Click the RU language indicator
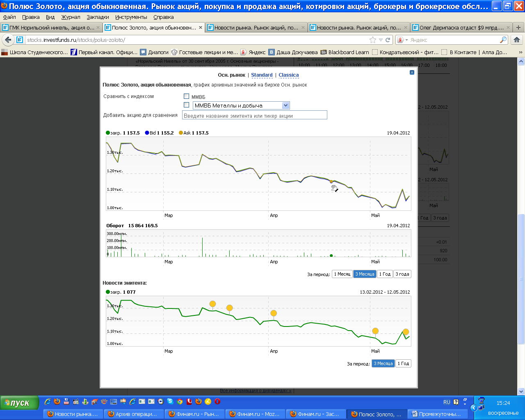This screenshot has height=420, width=525. point(447,402)
